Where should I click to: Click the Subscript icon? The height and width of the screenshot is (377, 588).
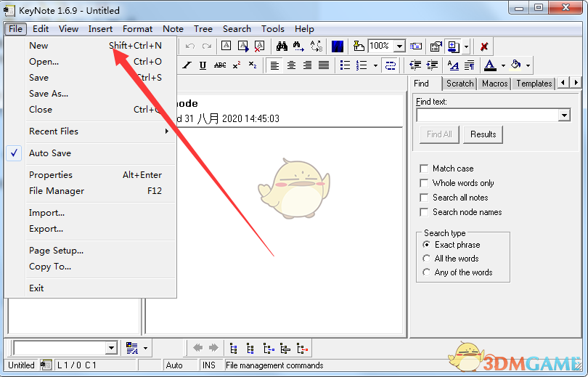(x=253, y=65)
